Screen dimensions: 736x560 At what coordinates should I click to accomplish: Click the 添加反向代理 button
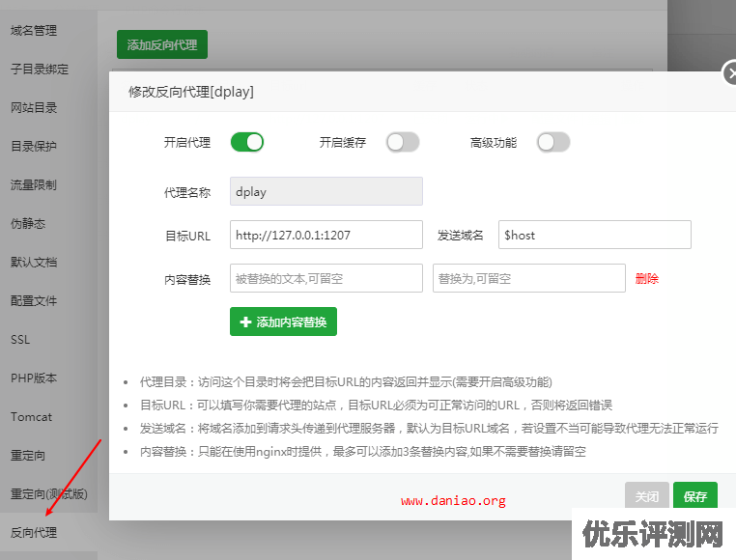pyautogui.click(x=162, y=44)
